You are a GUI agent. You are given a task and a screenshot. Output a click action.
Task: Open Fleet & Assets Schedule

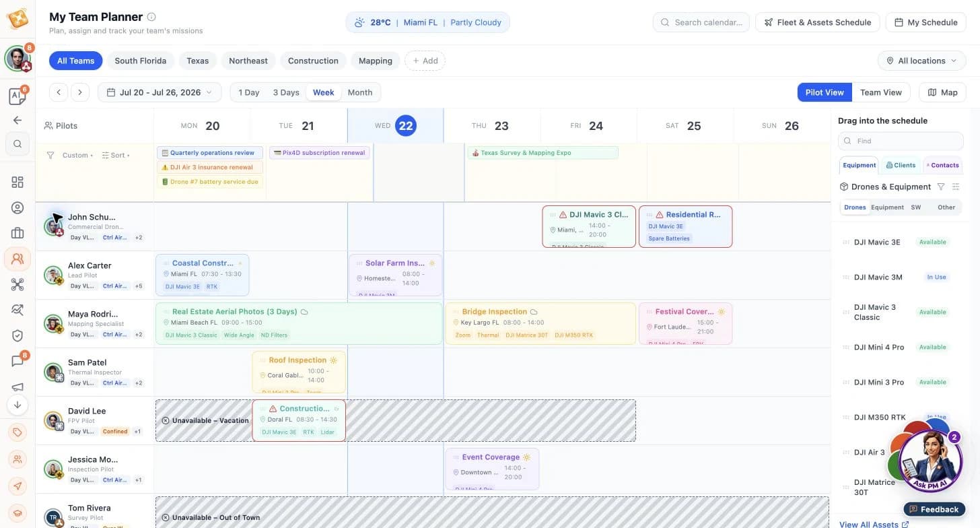coord(818,22)
